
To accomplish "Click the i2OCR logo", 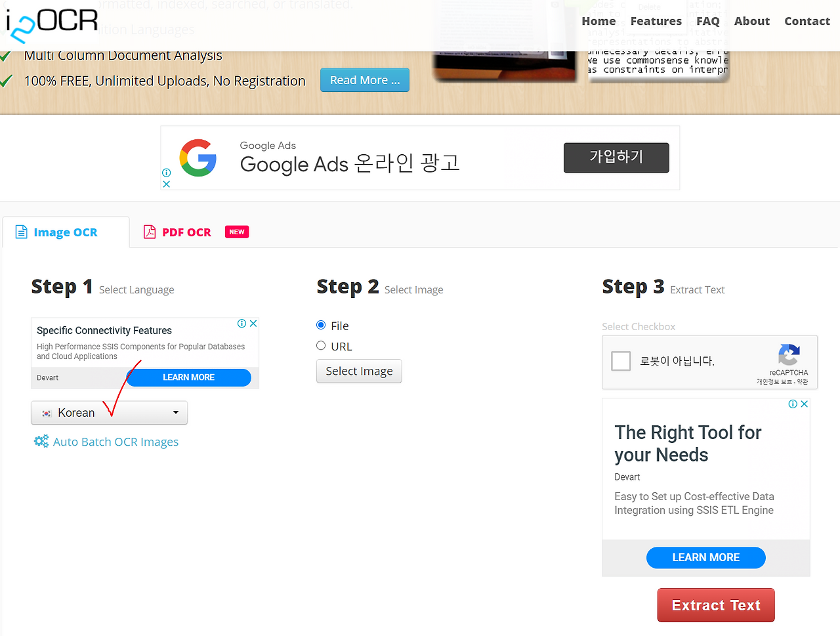I will (51, 25).
